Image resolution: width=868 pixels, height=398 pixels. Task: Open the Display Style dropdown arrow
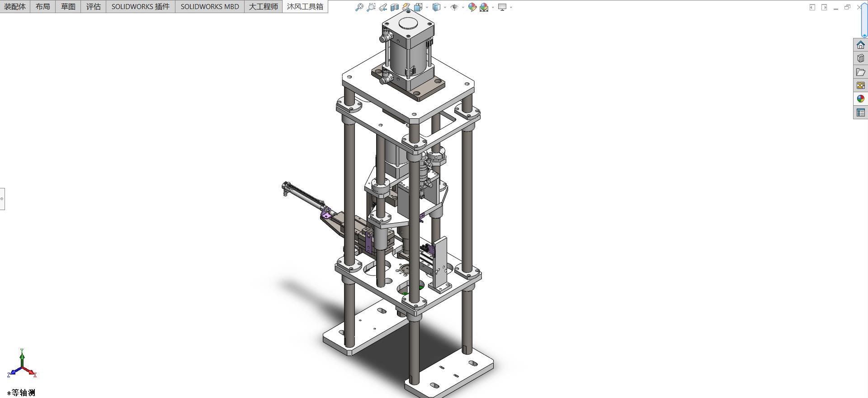click(x=445, y=7)
